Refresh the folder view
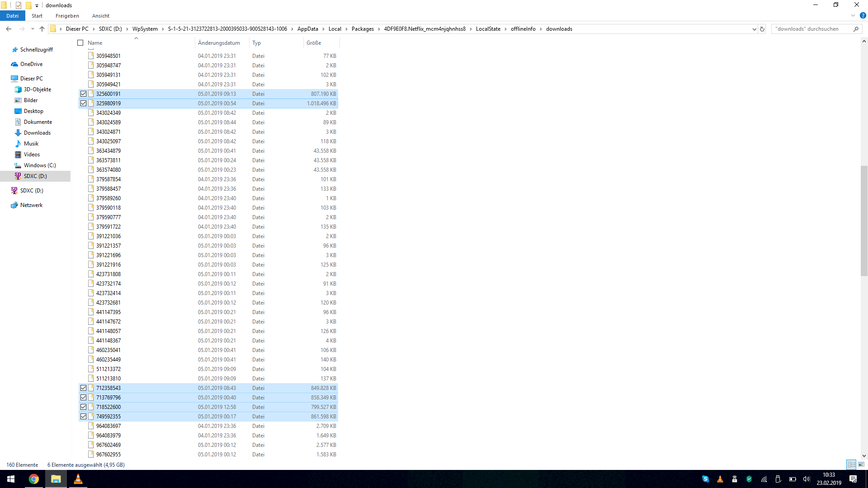This screenshot has height=488, width=868. (762, 28)
